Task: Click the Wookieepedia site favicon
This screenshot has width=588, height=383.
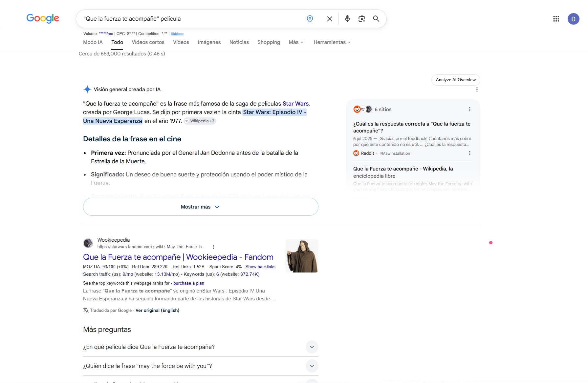Action: pos(88,243)
